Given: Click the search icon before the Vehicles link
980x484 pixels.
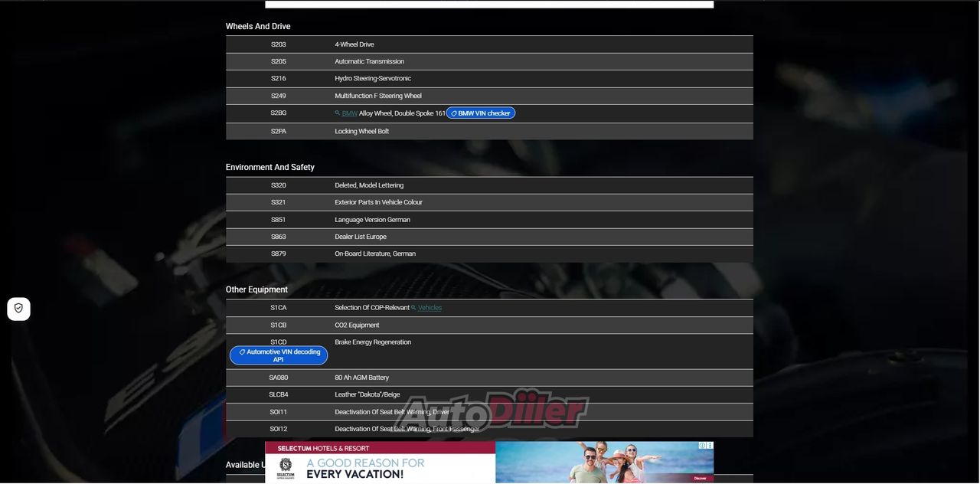Looking at the screenshot, I should 413,308.
